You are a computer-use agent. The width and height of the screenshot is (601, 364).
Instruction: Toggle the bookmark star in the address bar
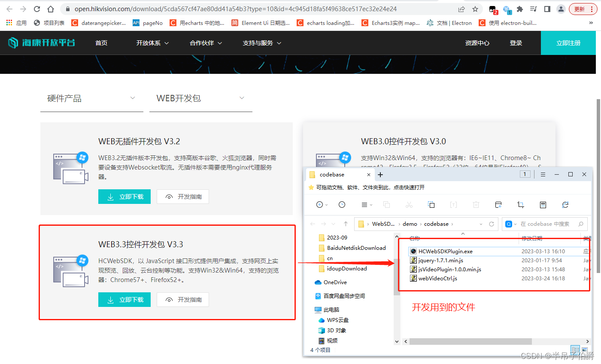(475, 9)
